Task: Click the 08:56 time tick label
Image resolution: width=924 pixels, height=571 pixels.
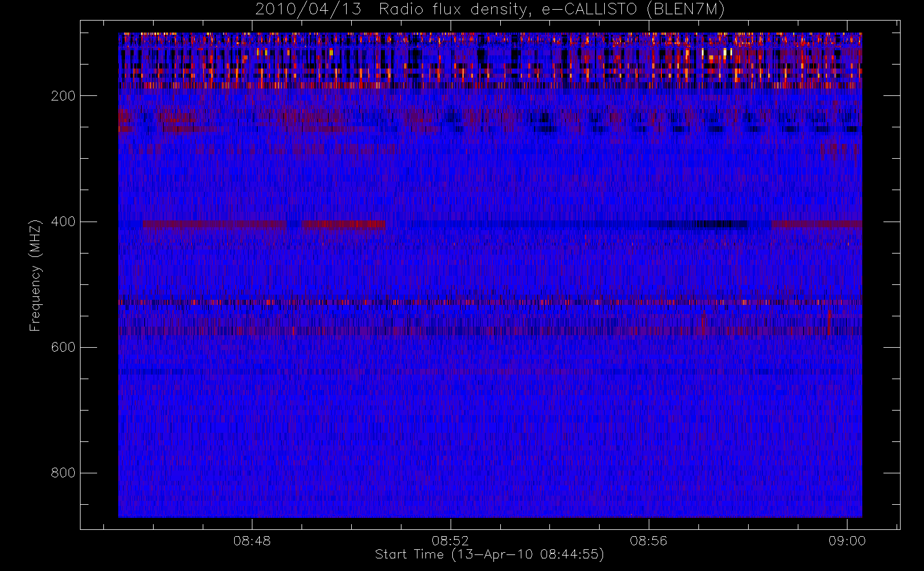Action: click(648, 541)
